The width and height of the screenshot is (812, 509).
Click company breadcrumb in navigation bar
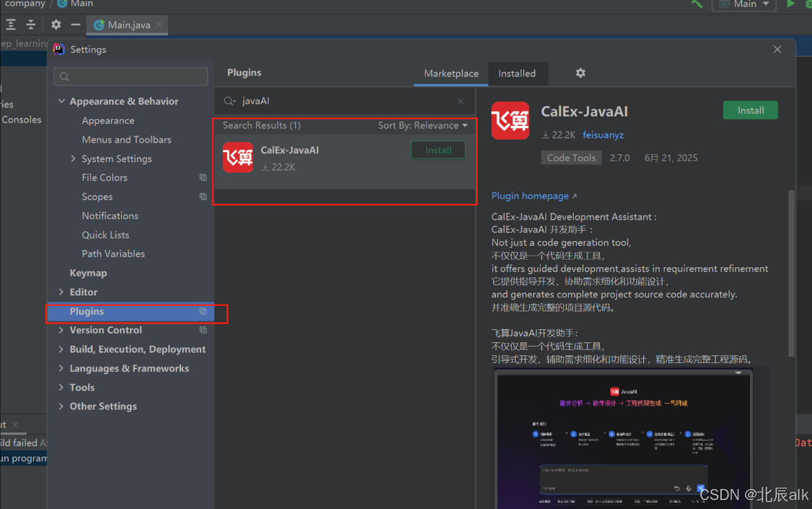[25, 4]
